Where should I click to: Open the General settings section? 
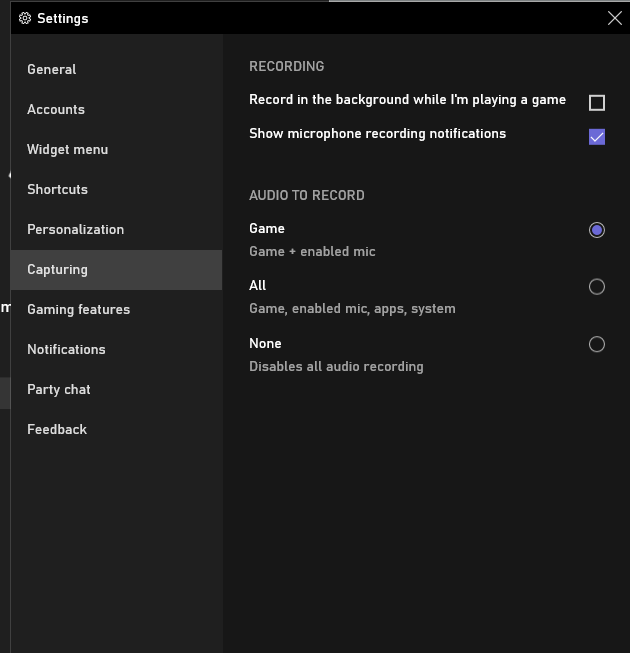[x=52, y=70]
